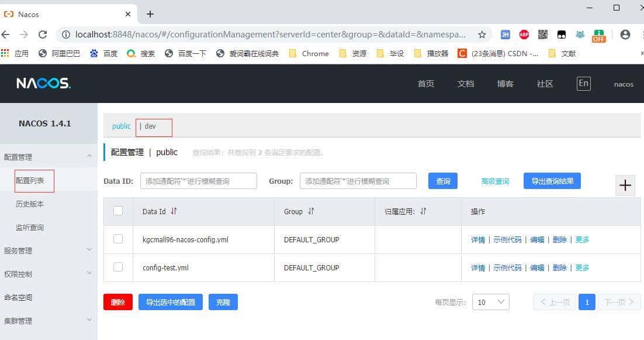Click the plus icon to create new configuration
The height and width of the screenshot is (340, 644).
tap(625, 185)
